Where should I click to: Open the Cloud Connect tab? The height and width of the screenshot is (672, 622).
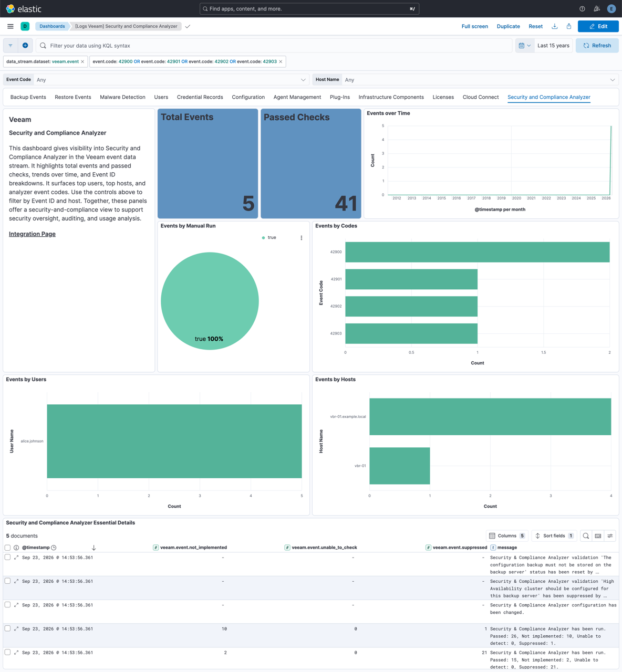click(x=481, y=97)
